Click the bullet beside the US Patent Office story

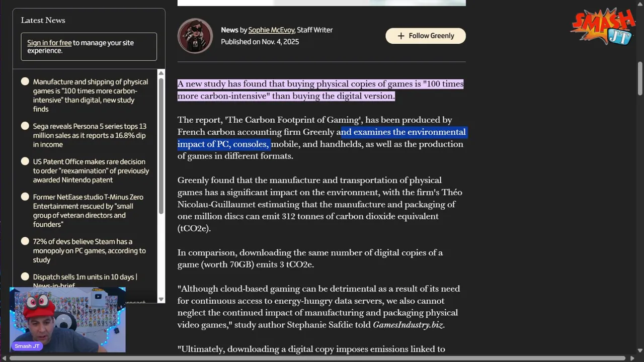[x=25, y=161]
